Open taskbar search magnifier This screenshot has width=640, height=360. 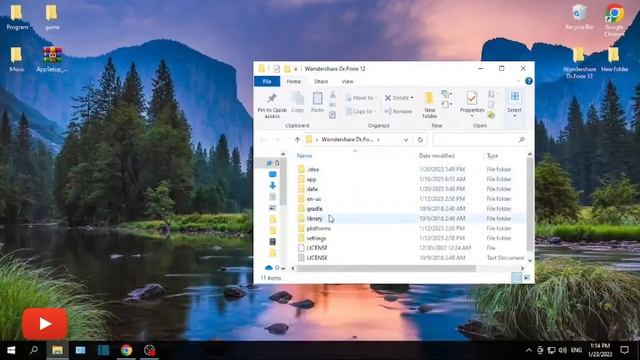[34, 350]
